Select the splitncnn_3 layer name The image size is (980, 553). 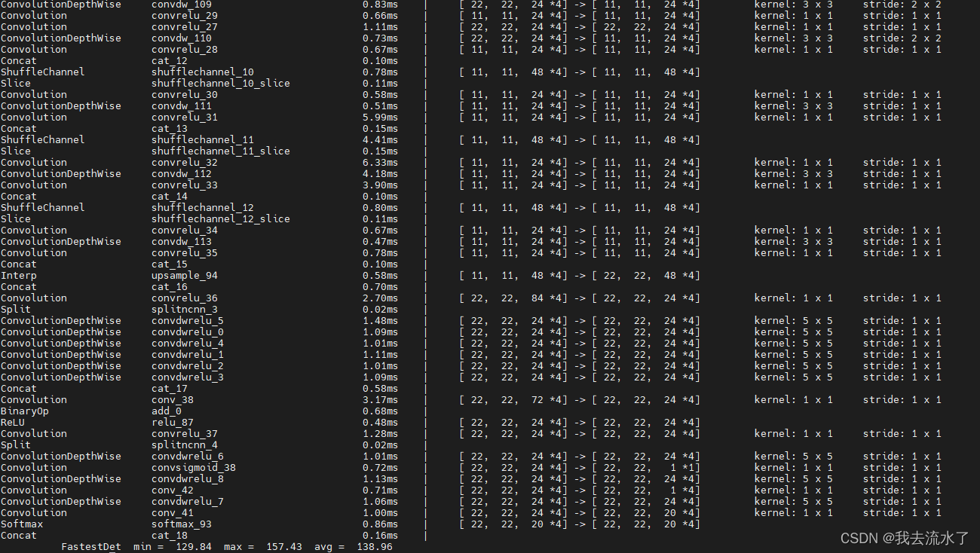point(185,310)
